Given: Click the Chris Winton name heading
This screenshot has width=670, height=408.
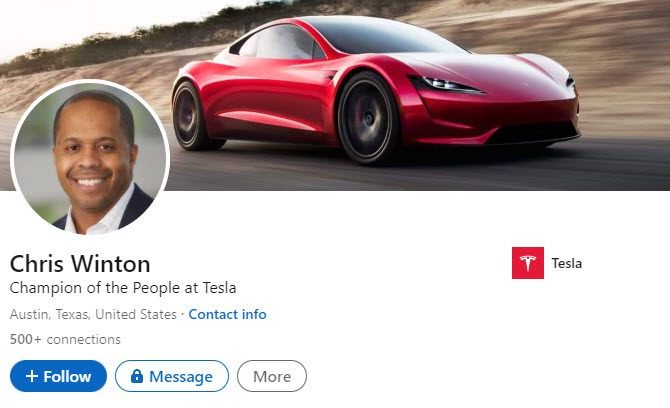Looking at the screenshot, I should pos(80,264).
